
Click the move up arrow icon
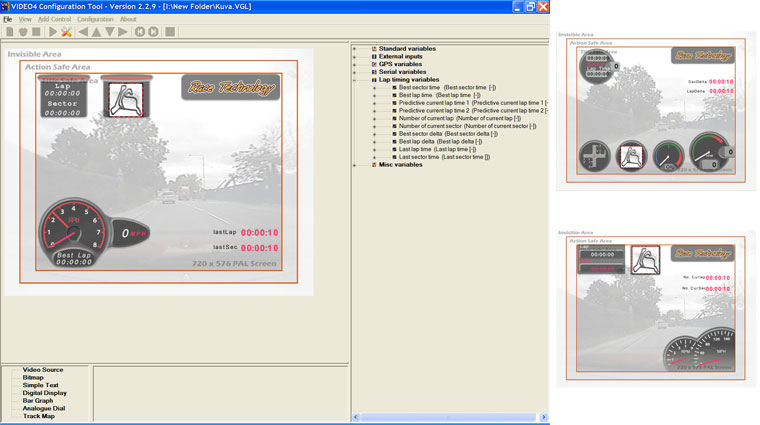[97, 32]
